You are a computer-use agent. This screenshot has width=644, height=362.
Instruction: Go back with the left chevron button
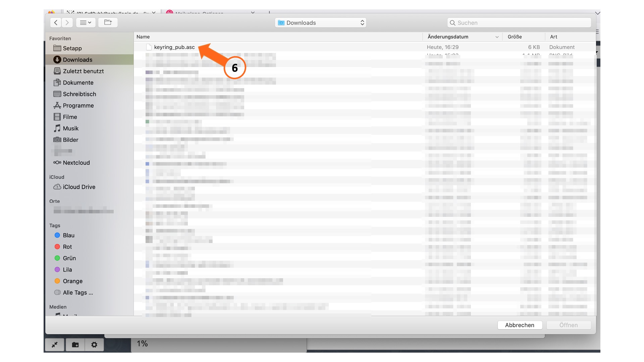(x=56, y=22)
